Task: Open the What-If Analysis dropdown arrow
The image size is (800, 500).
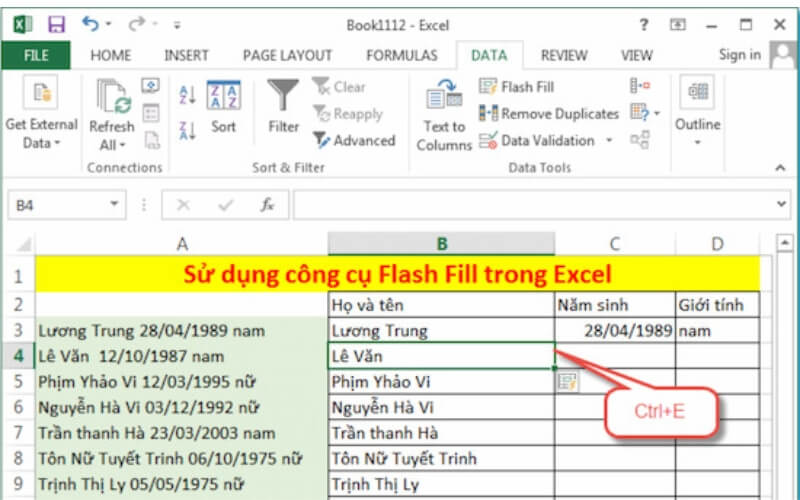Action: 657,113
